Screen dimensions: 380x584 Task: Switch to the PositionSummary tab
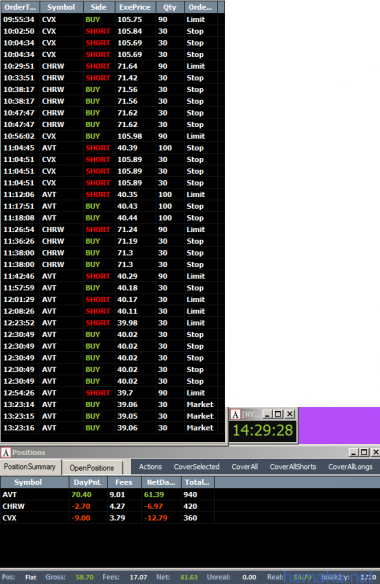pyautogui.click(x=30, y=467)
